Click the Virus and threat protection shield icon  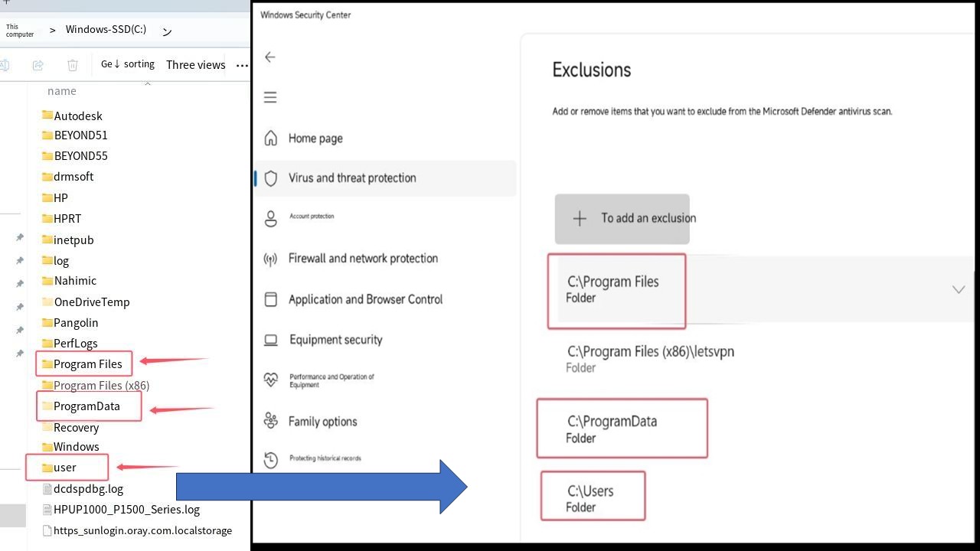[x=270, y=178]
